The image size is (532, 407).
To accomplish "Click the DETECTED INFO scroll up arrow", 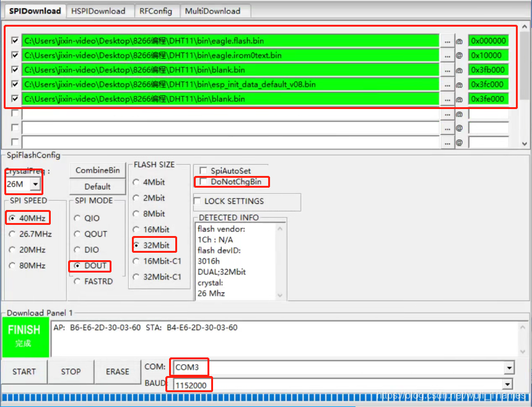I will coord(280,229).
